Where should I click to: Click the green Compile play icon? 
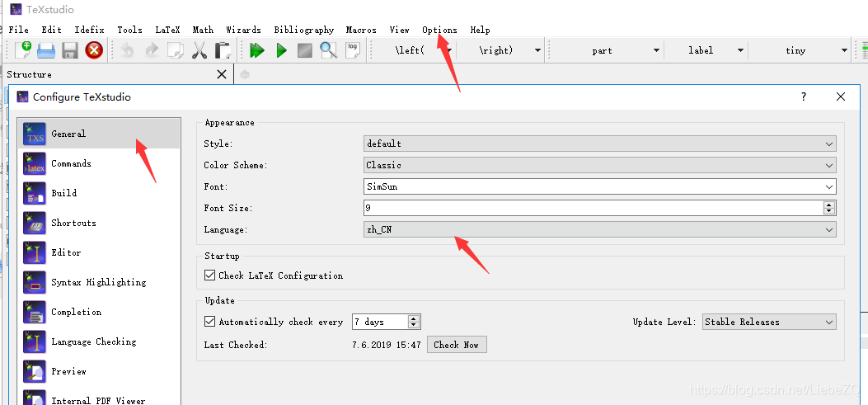(281, 50)
